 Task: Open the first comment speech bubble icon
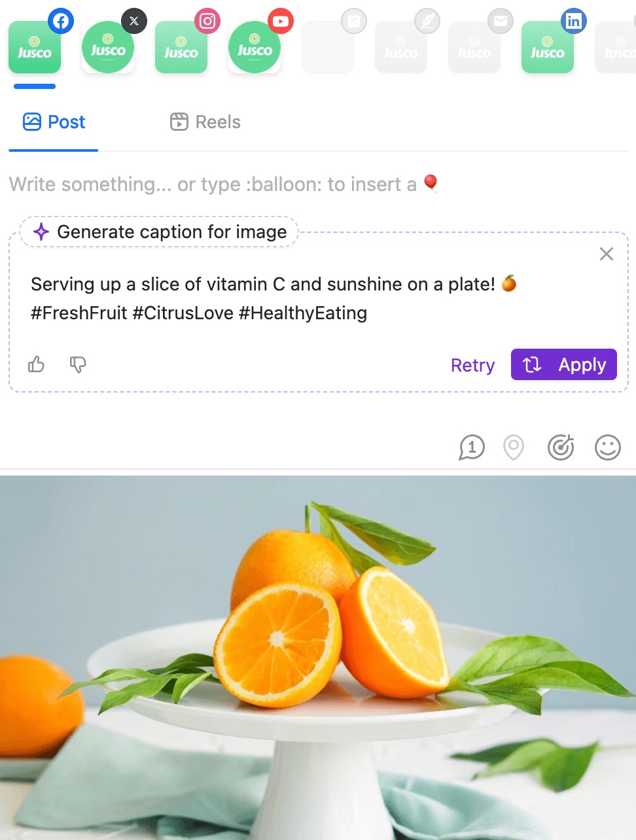[x=472, y=447]
